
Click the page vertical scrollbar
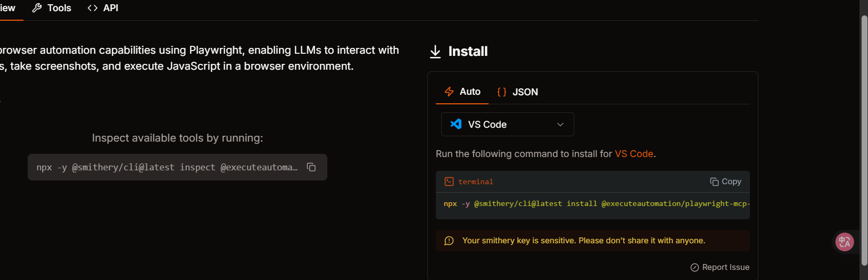[864, 140]
